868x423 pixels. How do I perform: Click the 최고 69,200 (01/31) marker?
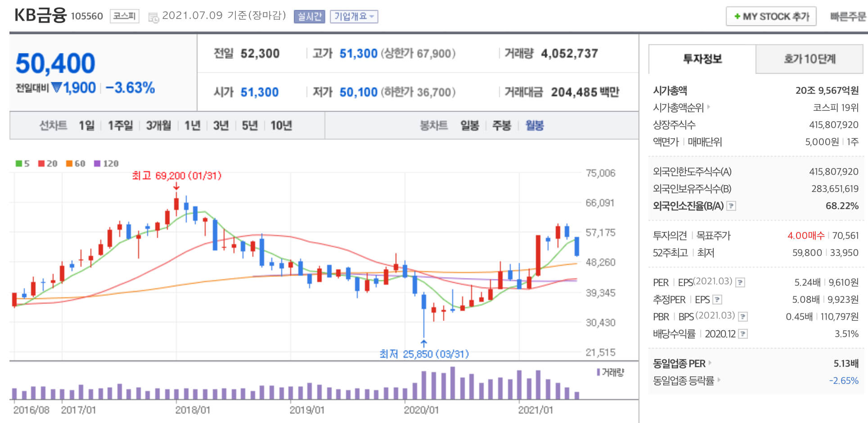176,176
